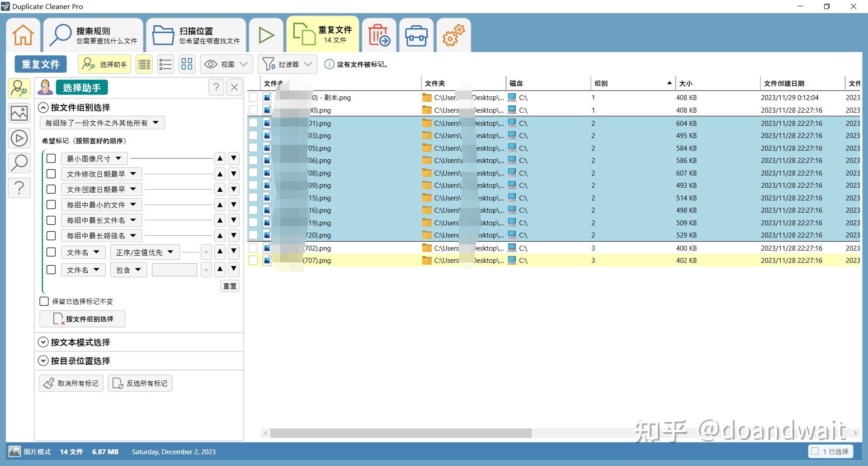The height and width of the screenshot is (466, 868).
Task: Open 包含 dropdown
Action: click(x=128, y=270)
